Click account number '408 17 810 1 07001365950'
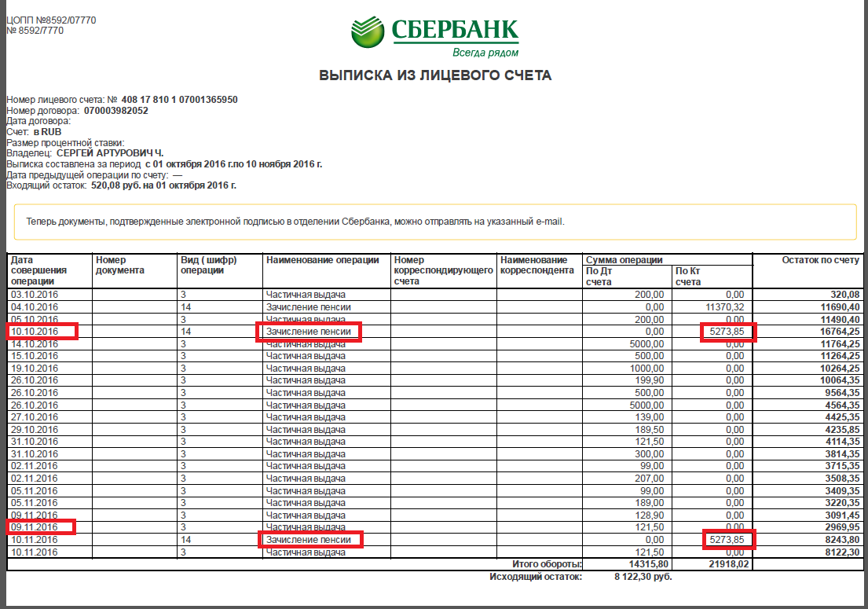 [x=179, y=100]
